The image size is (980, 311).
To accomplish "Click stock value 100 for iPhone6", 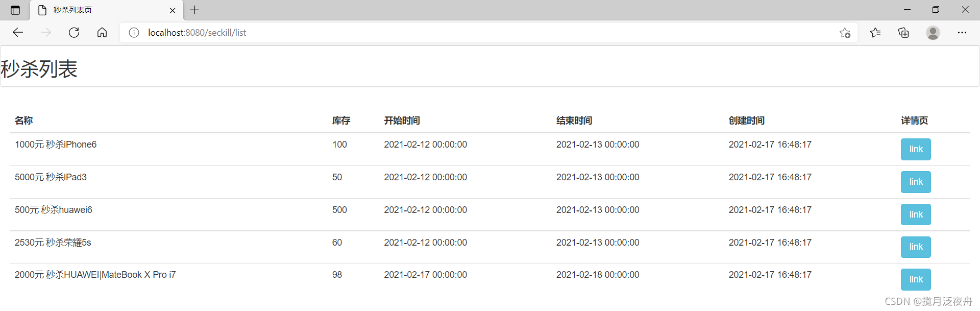I will coord(339,145).
